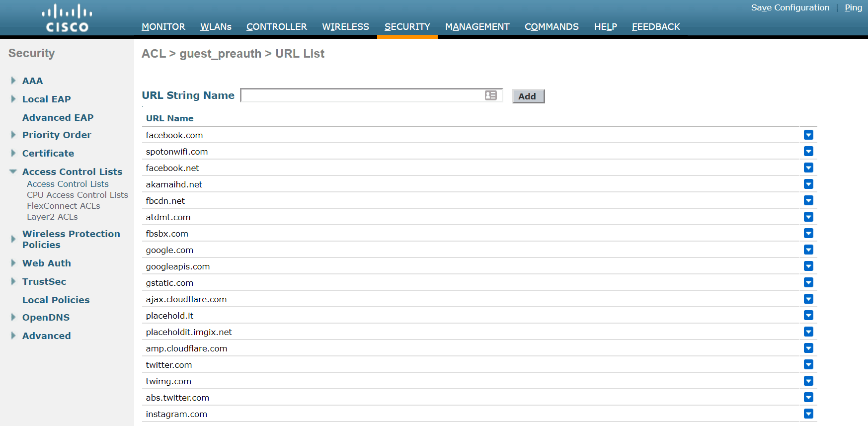This screenshot has width=868, height=426.
Task: Select Layer2 ACLs
Action: 52,217
